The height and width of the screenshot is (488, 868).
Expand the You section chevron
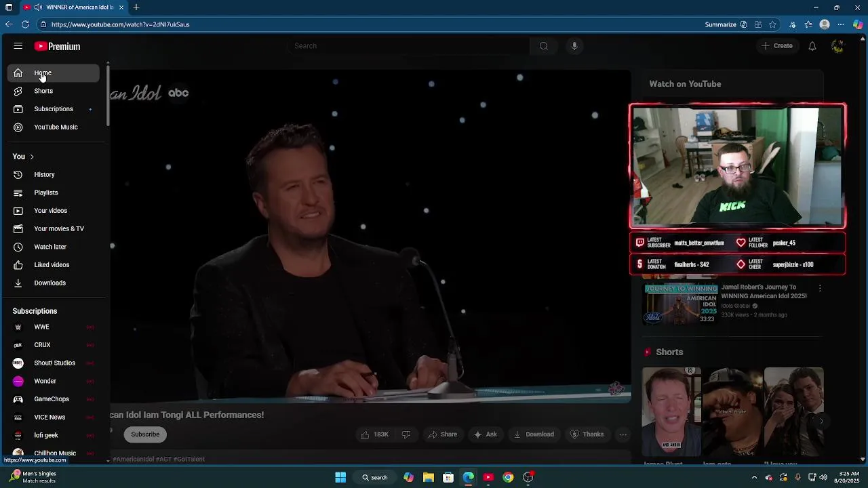(32, 157)
